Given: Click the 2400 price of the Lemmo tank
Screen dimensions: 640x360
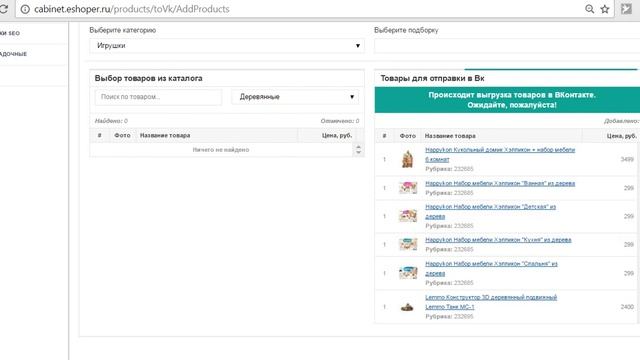Looking at the screenshot, I should [x=627, y=307].
